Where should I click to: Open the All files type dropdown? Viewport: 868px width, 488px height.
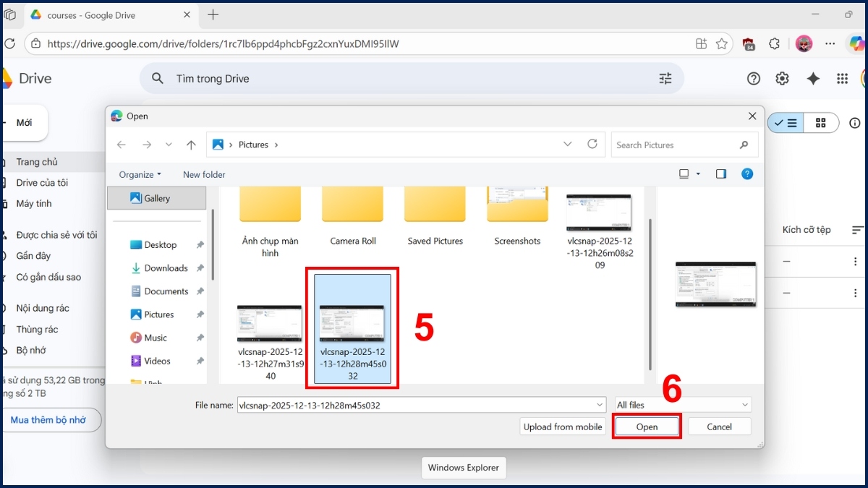(683, 405)
